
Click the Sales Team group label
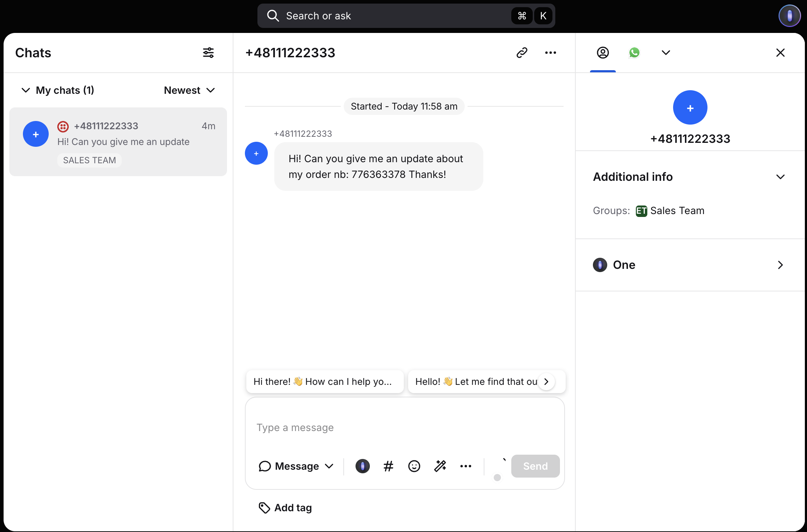pos(676,210)
